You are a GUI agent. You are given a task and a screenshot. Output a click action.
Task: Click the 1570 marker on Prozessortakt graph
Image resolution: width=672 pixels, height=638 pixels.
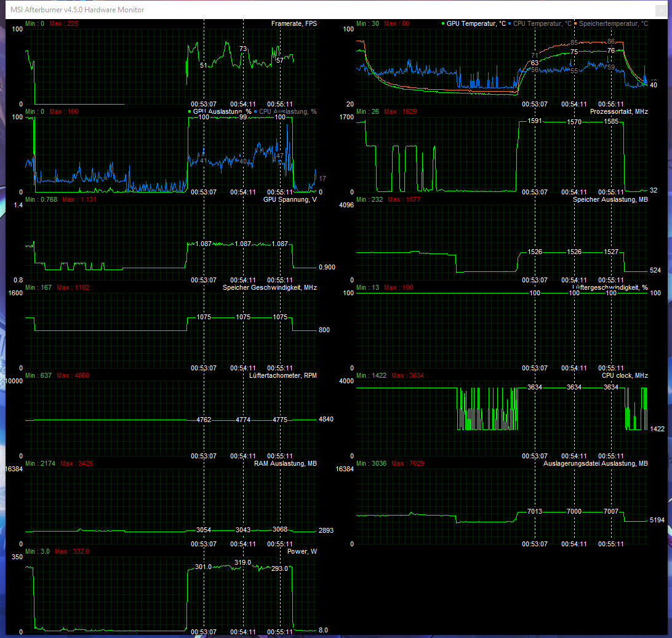(x=574, y=122)
